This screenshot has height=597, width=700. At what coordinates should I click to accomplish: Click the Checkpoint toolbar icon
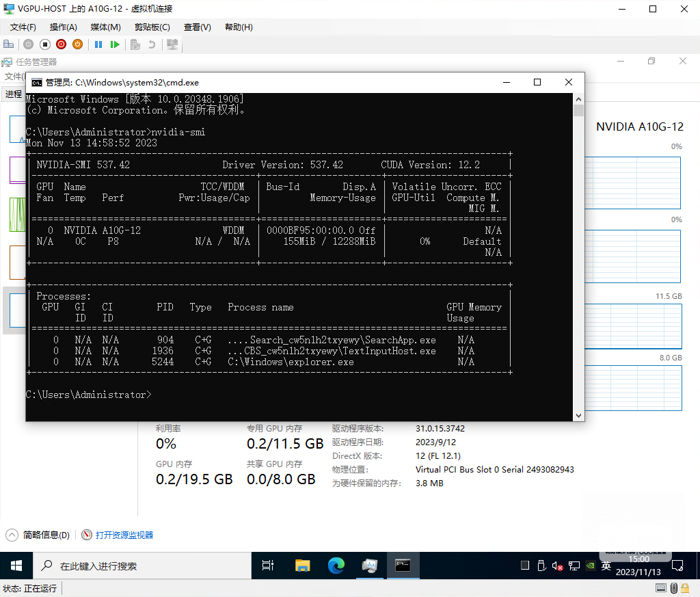click(135, 44)
